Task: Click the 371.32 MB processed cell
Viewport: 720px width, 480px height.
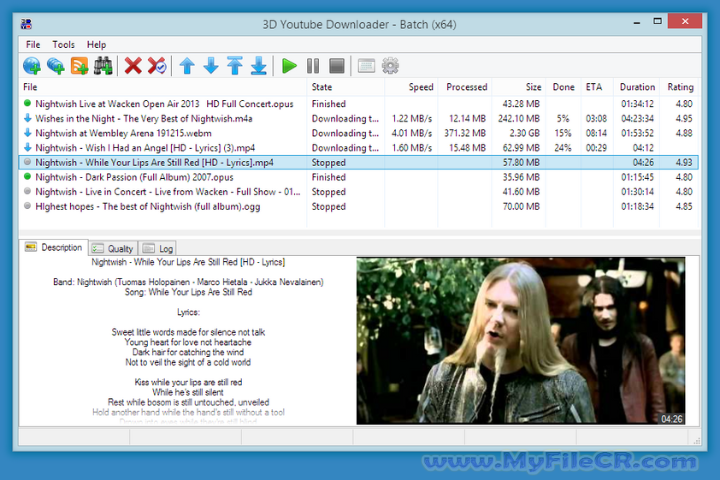Action: pos(465,133)
